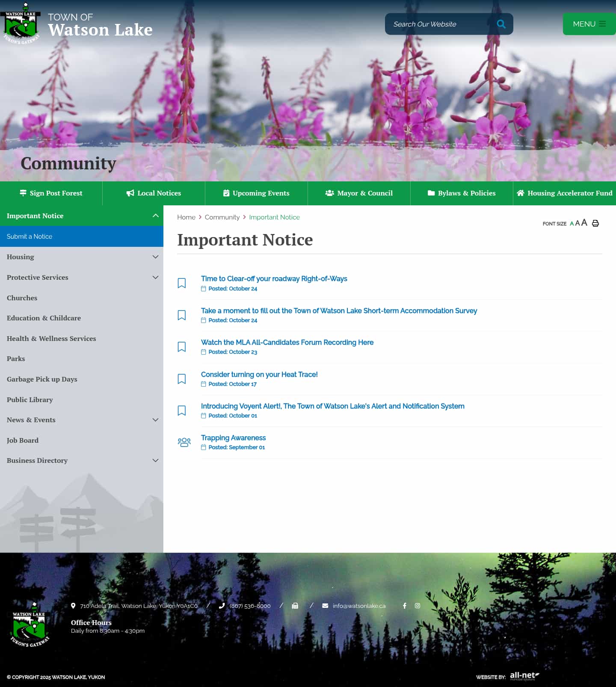Screen dimensions: 616x687
Task: Open Housing Accelerator Fund tab
Action: coord(565,193)
